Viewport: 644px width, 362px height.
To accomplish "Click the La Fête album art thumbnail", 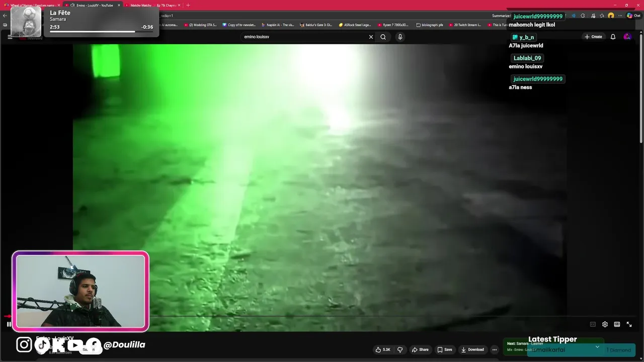I will tap(26, 22).
